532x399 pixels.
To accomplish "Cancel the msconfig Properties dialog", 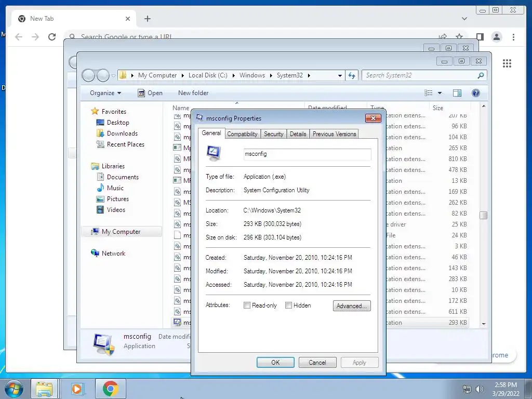I will (x=317, y=362).
